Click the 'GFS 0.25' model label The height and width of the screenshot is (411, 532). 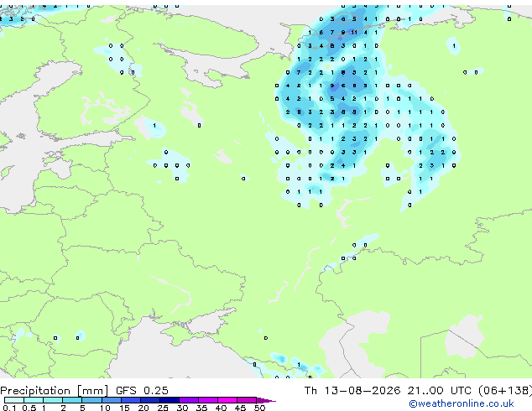(142, 391)
